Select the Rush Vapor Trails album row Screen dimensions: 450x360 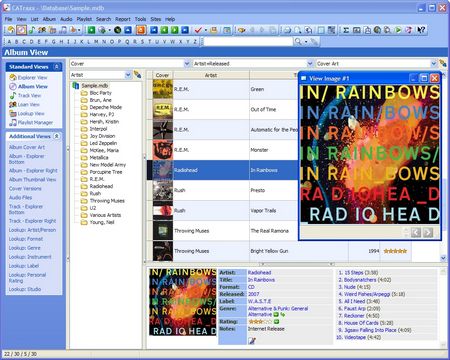click(222, 210)
